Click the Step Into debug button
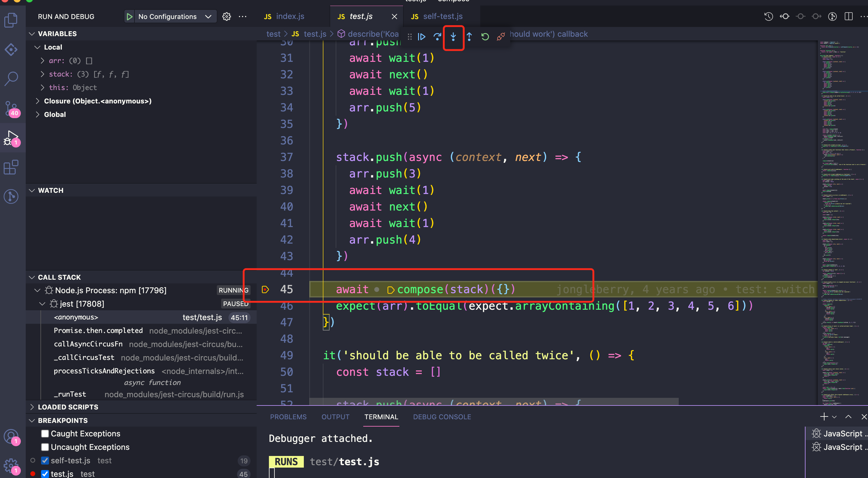The width and height of the screenshot is (868, 478). pos(453,36)
